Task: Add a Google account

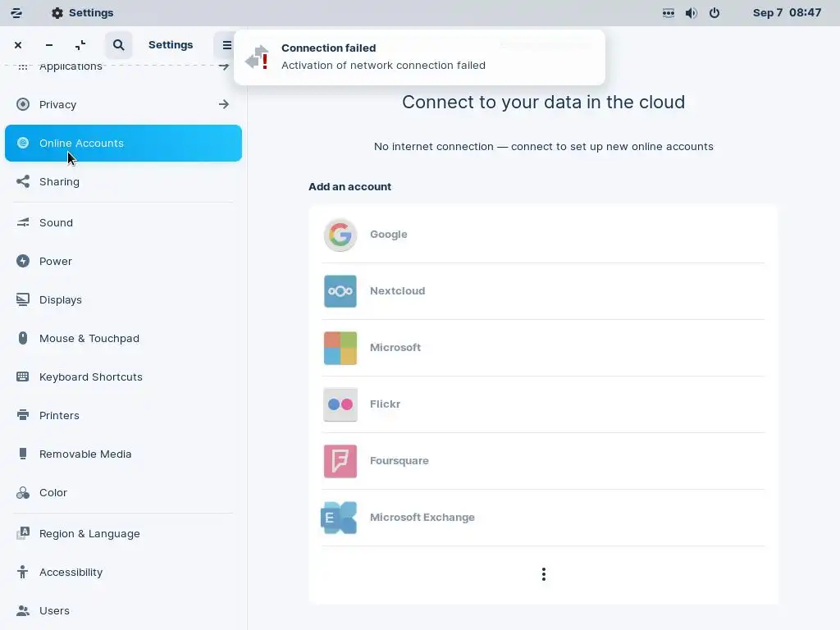Action: (x=543, y=235)
